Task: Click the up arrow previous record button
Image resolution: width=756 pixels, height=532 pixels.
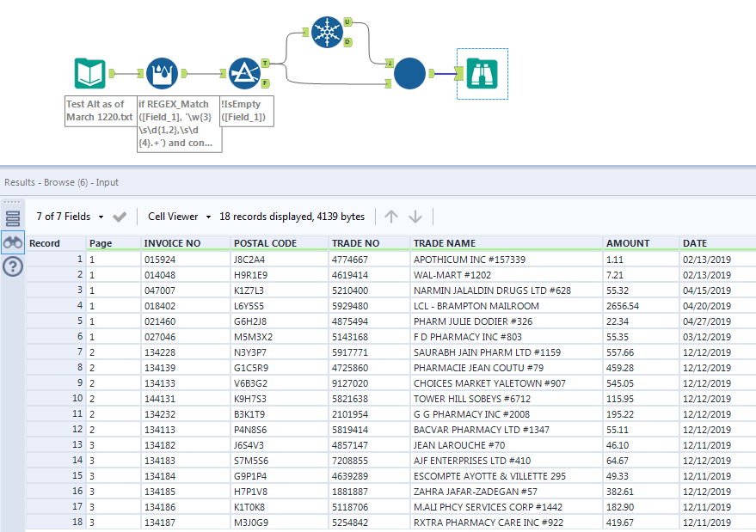Action: pyautogui.click(x=391, y=217)
